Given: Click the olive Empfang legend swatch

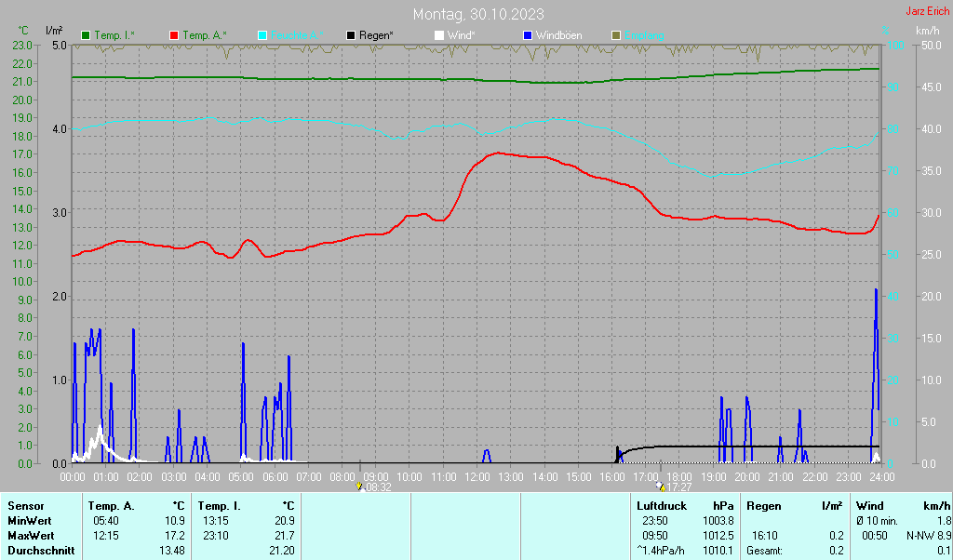Looking at the screenshot, I should click(x=616, y=36).
